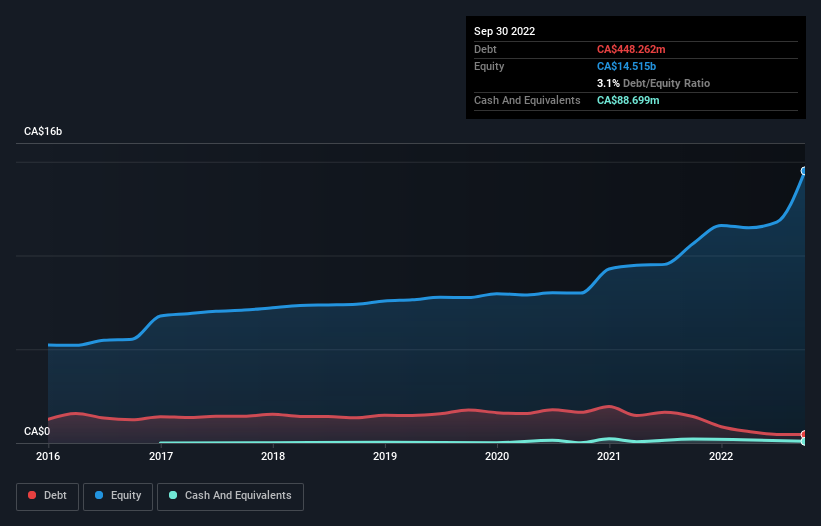The height and width of the screenshot is (526, 821).
Task: Click Cash And Equivalents label in tooltip
Action: click(x=527, y=100)
